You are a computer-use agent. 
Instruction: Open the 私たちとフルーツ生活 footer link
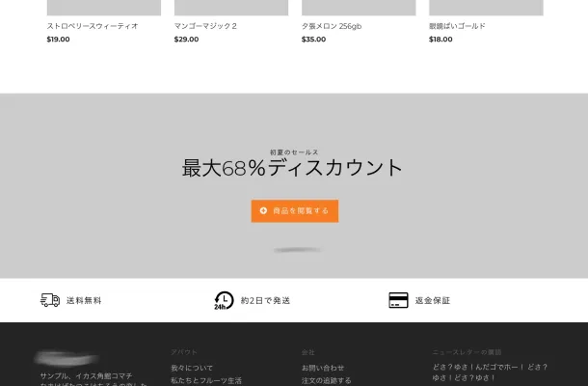click(x=206, y=380)
